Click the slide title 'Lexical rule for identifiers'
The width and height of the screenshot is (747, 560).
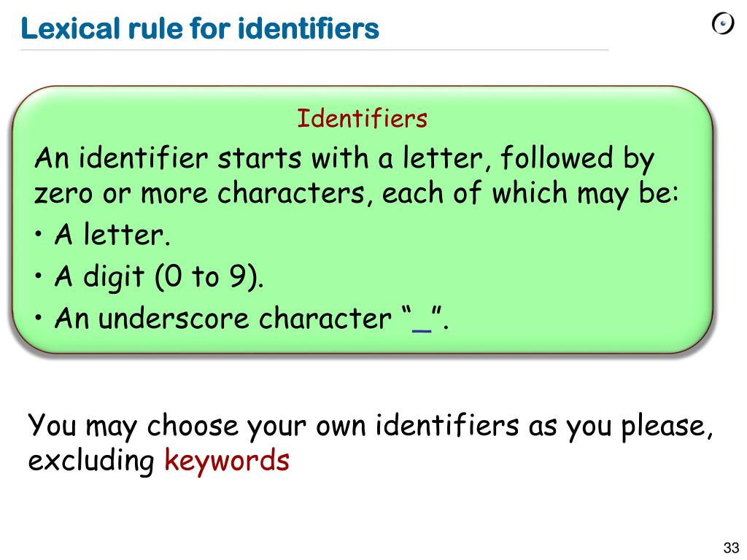coord(200,28)
